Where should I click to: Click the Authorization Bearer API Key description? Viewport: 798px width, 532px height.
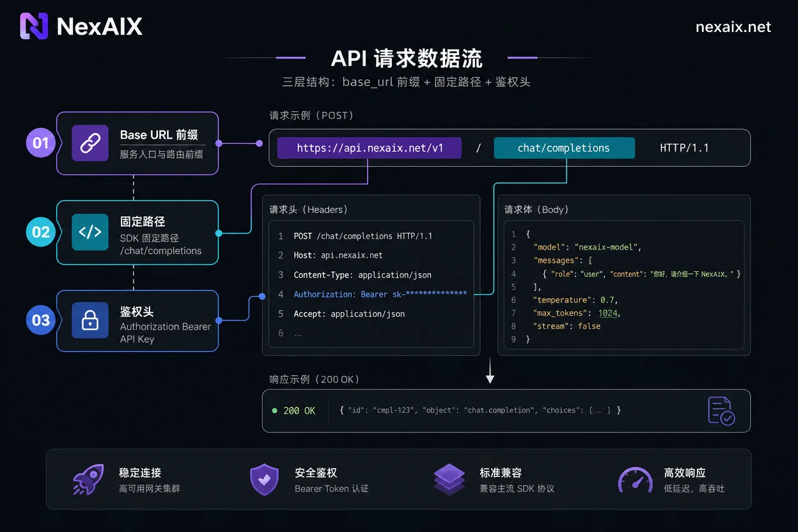tap(166, 332)
